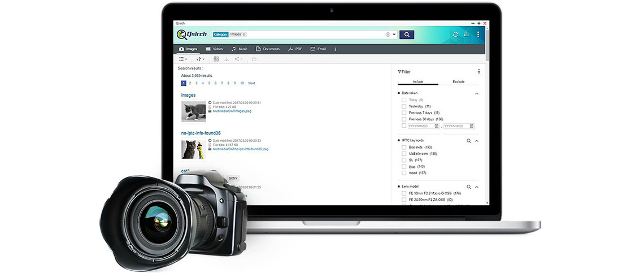Click the refresh icon in header
The image size is (644, 273).
455,34
